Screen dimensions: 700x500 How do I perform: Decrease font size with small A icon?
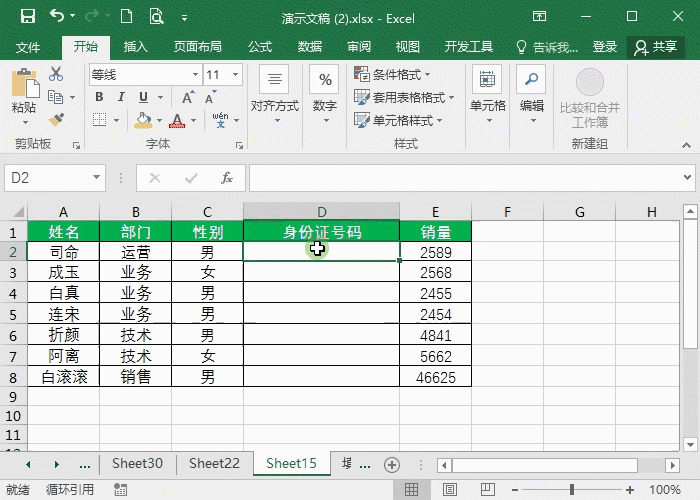tap(210, 97)
